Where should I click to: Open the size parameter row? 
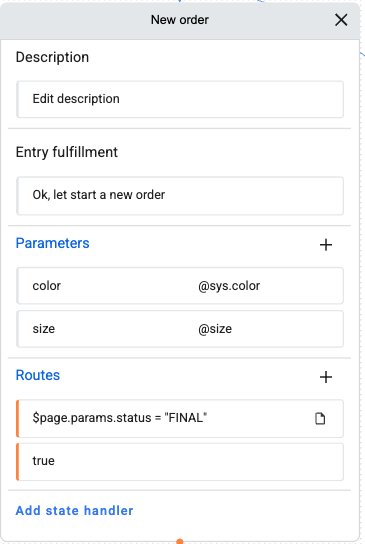pyautogui.click(x=180, y=329)
